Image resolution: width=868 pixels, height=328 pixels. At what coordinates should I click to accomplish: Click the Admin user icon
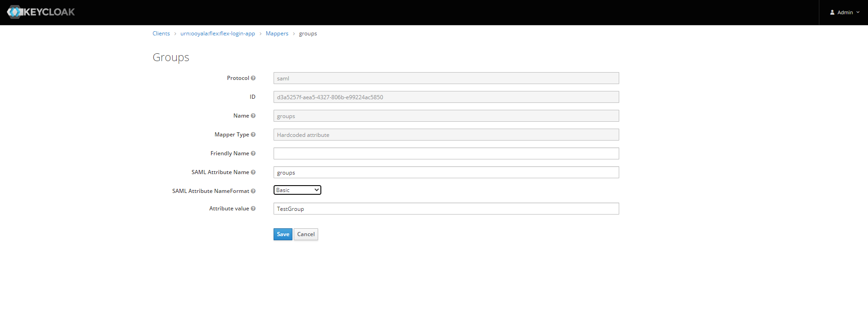(832, 12)
